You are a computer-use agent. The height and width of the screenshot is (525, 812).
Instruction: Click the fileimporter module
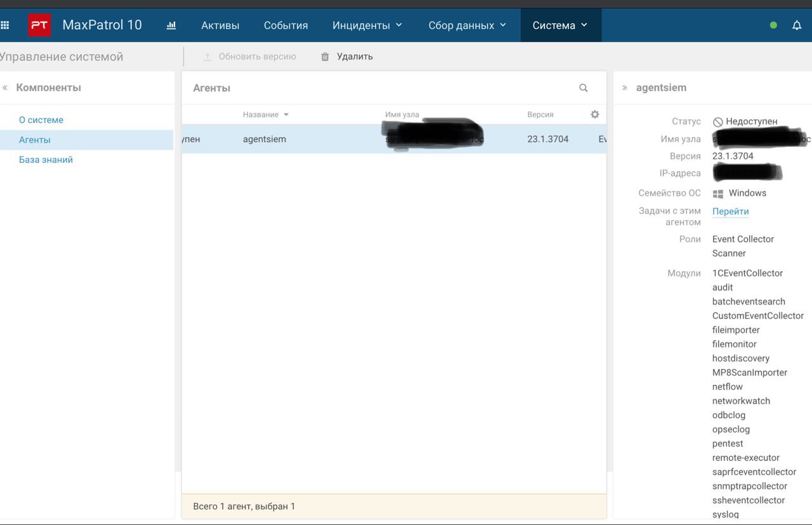pos(736,330)
